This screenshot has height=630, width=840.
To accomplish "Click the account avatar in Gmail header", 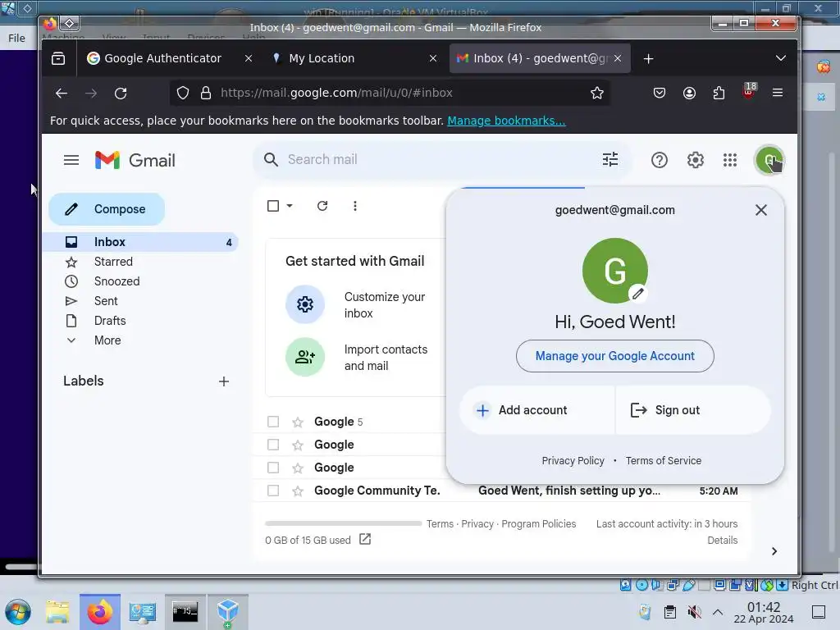I will [x=769, y=160].
